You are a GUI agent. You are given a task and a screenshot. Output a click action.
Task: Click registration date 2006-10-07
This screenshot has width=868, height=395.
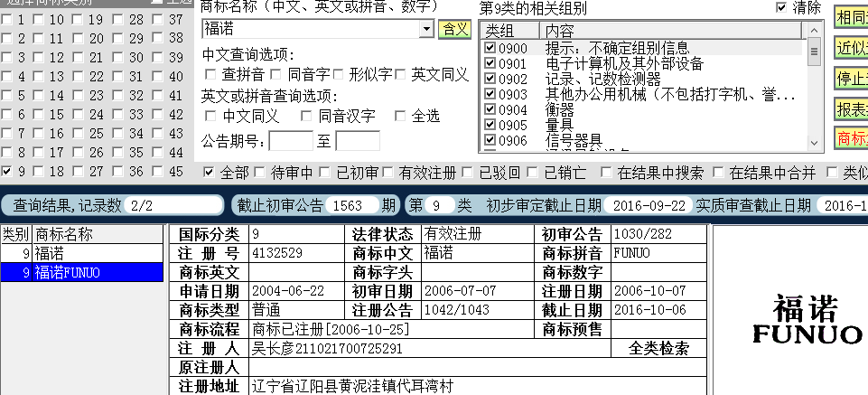[650, 291]
